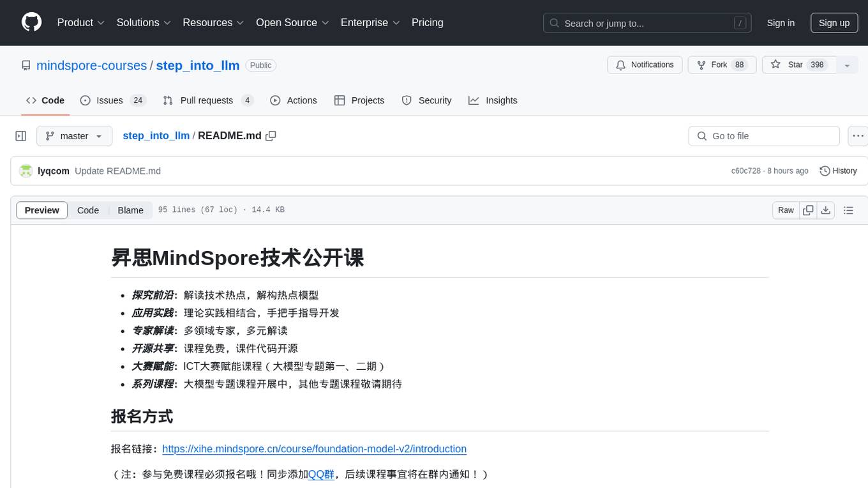868x488 pixels.
Task: Expand the Solutions menu
Action: [x=144, y=22]
